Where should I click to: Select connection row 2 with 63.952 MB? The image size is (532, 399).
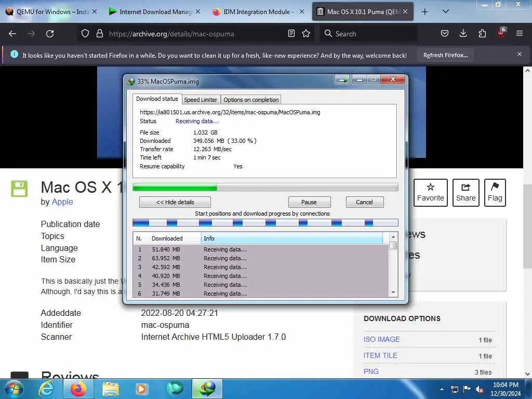click(x=261, y=258)
